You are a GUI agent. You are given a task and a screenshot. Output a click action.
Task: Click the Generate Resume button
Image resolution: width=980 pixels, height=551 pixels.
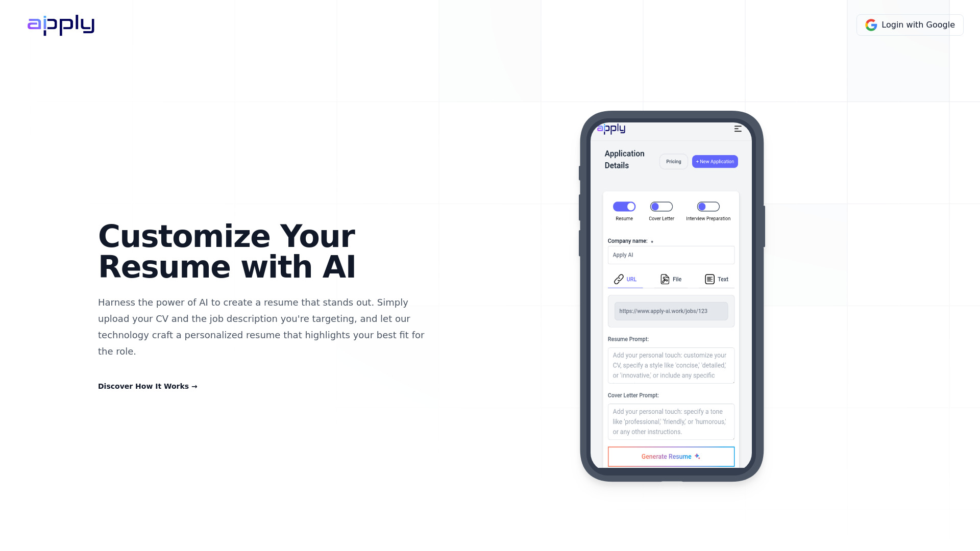(671, 456)
